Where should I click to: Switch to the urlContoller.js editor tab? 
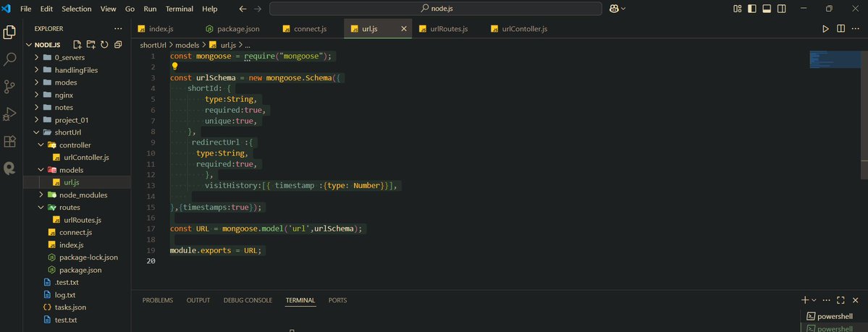524,29
